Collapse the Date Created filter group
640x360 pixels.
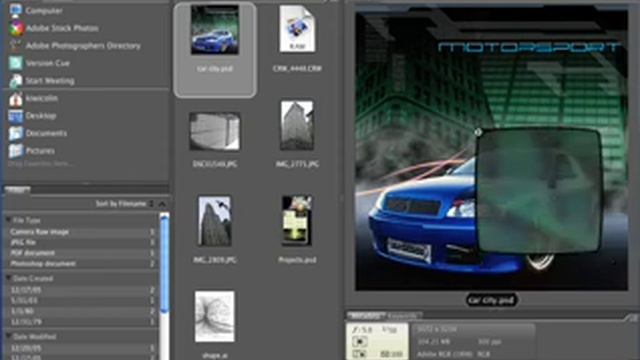[8, 278]
